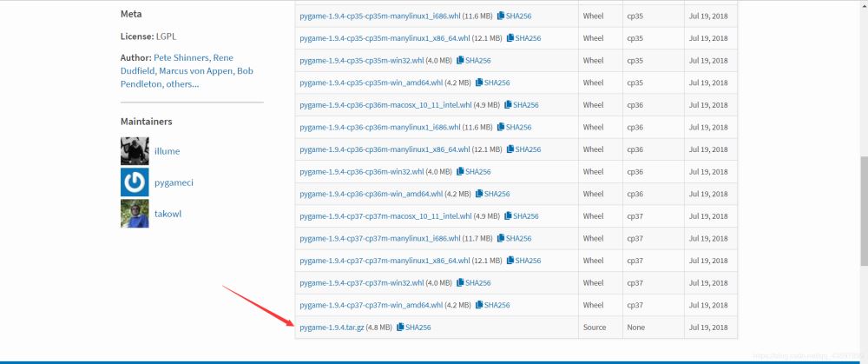The height and width of the screenshot is (364, 868).
Task: Copy SHA256 for cp36 macosx wheel
Action: (521, 105)
